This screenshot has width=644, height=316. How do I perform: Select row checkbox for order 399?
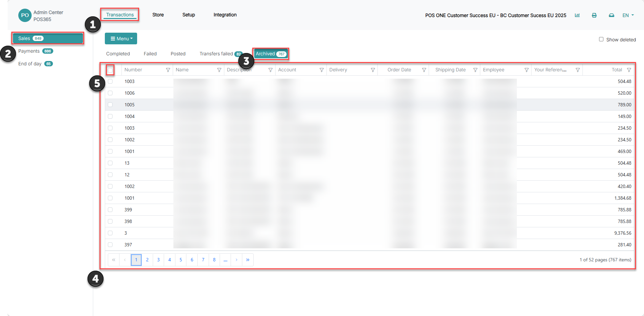tap(110, 210)
